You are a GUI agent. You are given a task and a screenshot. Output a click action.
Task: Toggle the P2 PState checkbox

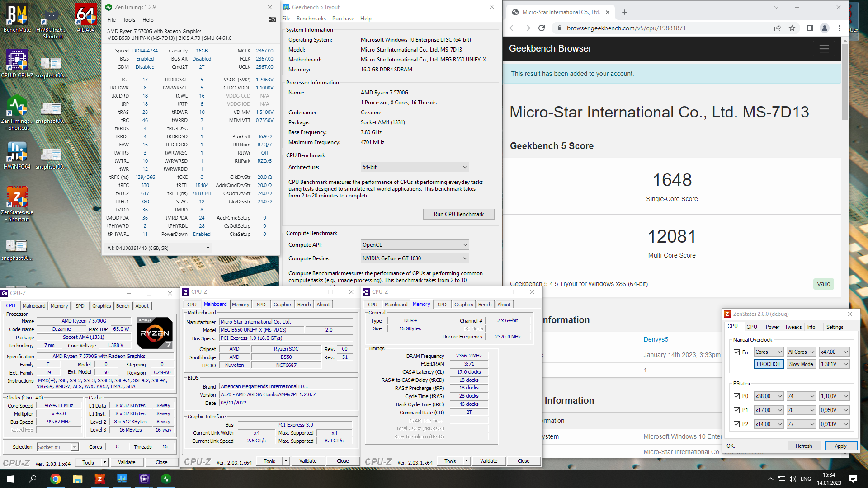737,424
